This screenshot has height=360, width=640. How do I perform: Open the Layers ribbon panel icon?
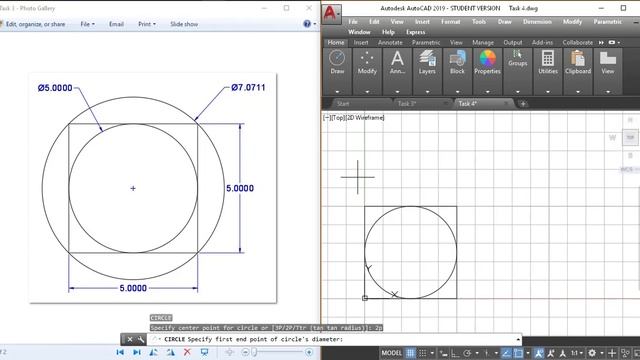[427, 58]
